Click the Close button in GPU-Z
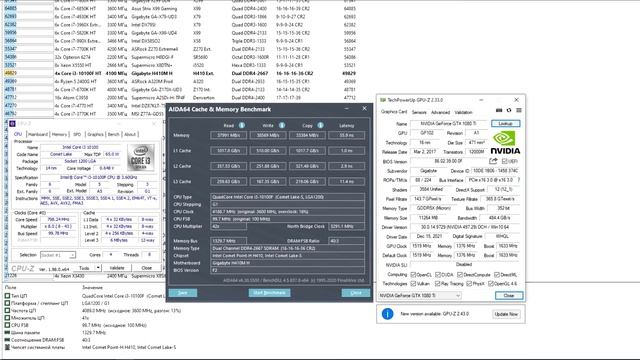640x360 pixels. (x=509, y=296)
